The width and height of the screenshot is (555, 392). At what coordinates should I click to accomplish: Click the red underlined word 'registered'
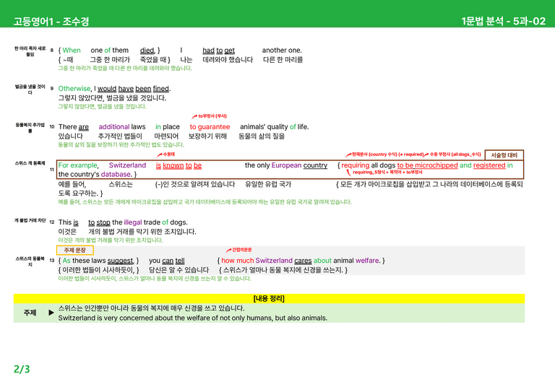pos(489,165)
